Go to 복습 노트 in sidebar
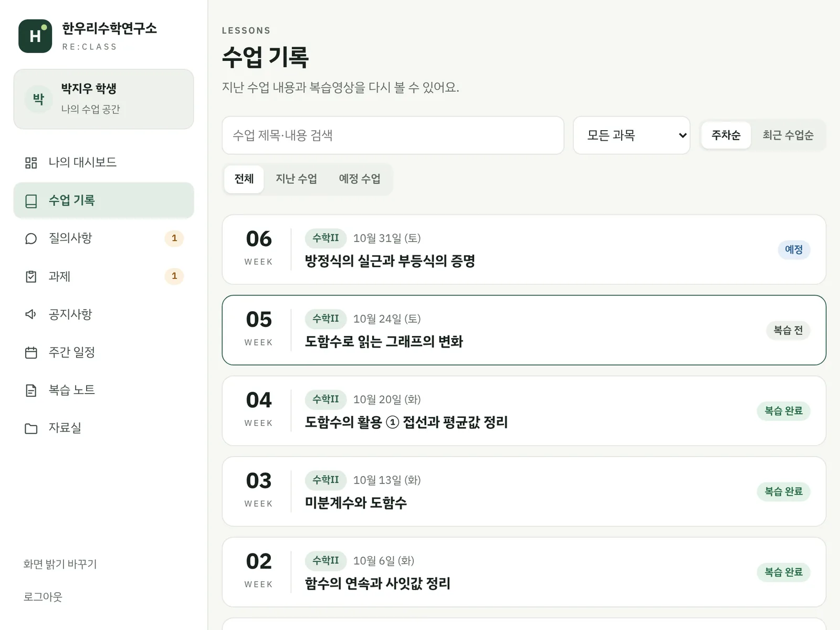Image resolution: width=840 pixels, height=630 pixels. (104, 390)
